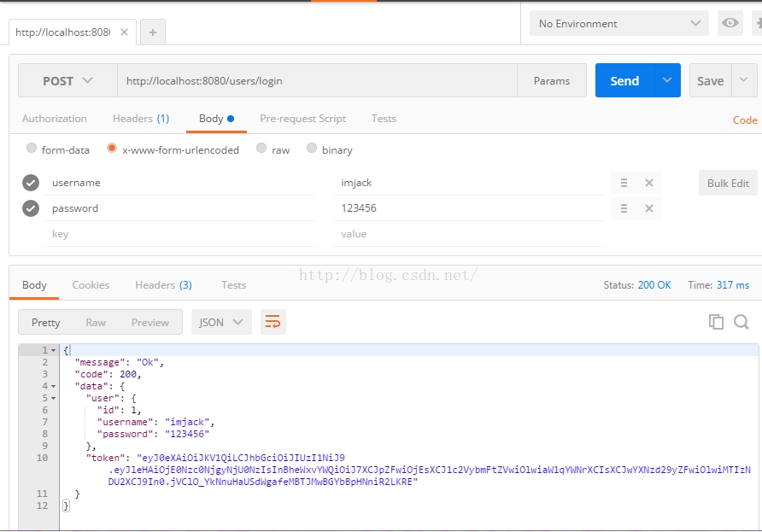Send the request

(624, 80)
